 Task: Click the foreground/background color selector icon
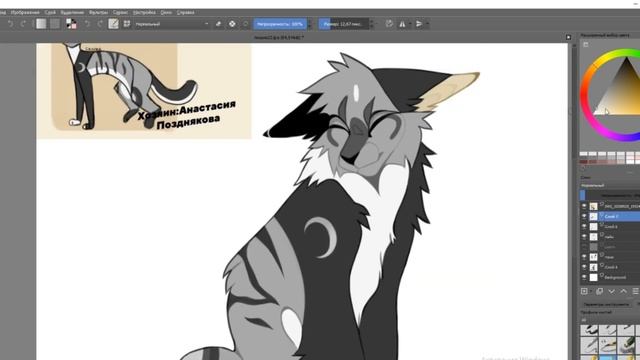click(x=71, y=24)
